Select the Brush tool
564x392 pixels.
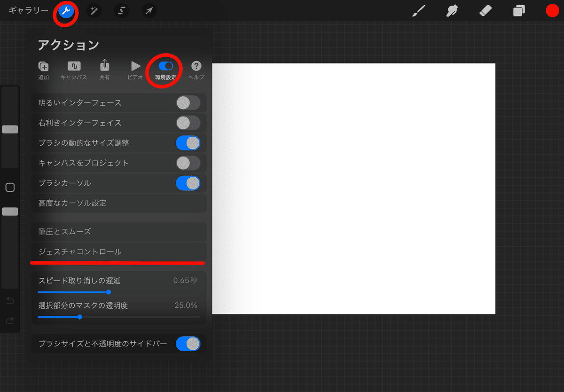point(418,11)
